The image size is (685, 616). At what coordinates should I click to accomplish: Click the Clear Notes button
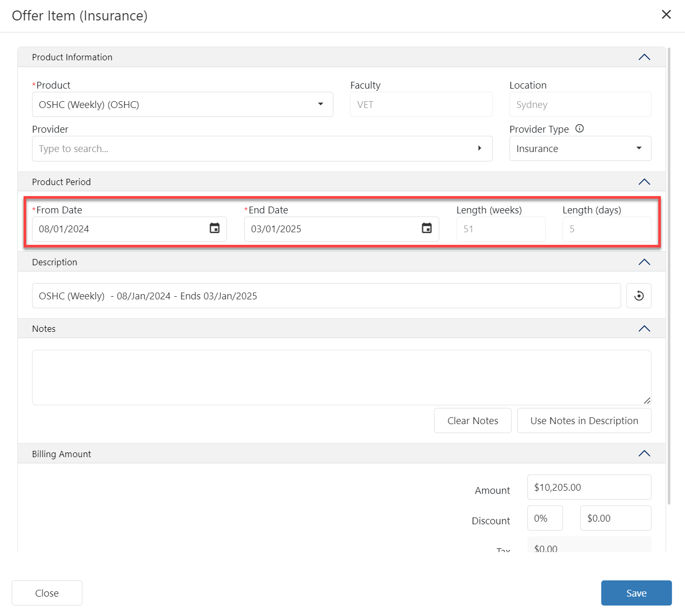pos(472,420)
